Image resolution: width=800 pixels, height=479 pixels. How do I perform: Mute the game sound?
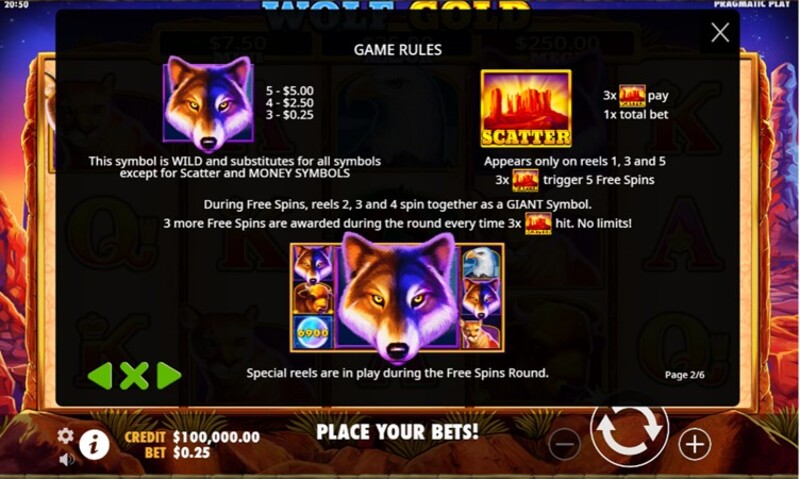click(x=66, y=460)
